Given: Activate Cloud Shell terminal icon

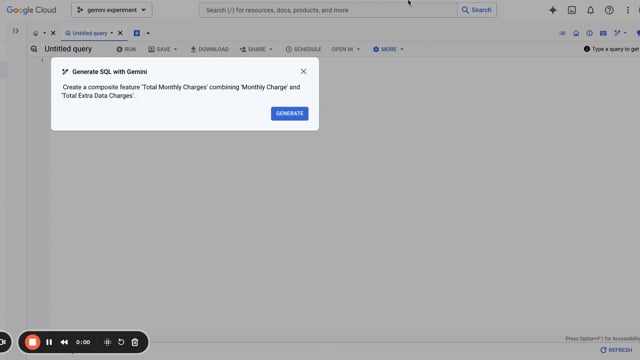Looking at the screenshot, I should point(572,10).
